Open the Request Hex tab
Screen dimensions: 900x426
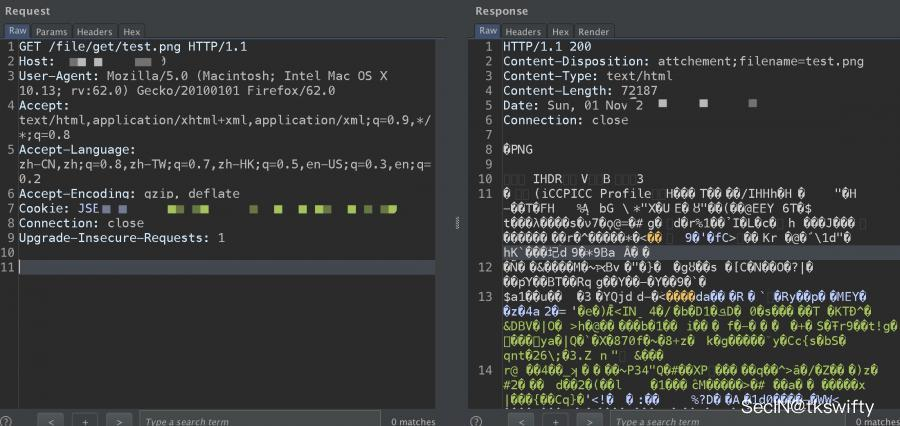click(131, 32)
